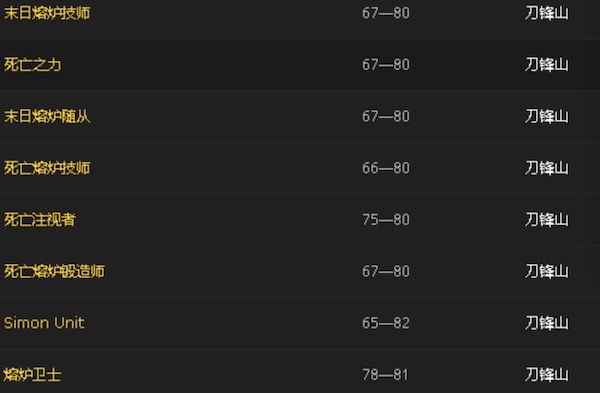The height and width of the screenshot is (393, 600).
Task: Click the 死亡熔炉锻造师 entry
Action: click(54, 271)
